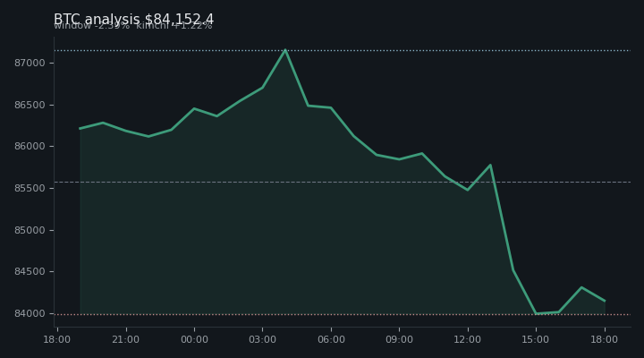The width and height of the screenshot is (644, 358).
Task: Click the 86500 price axis label
Action: point(30,105)
